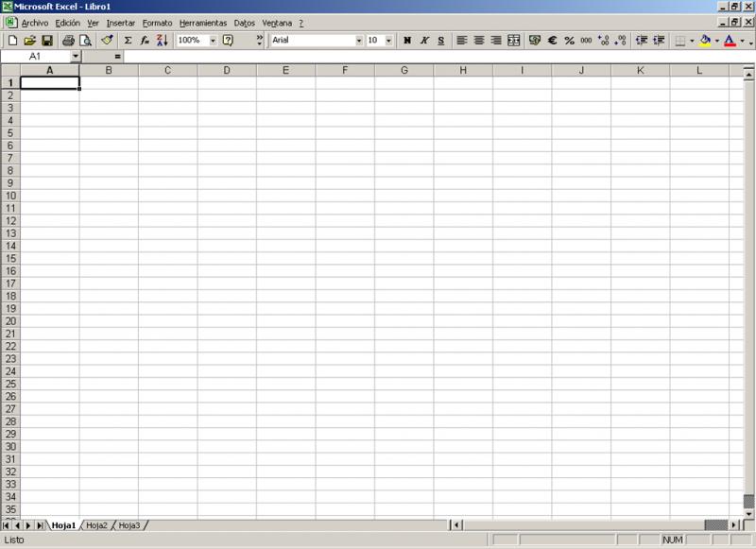Sort descending with the Z-A arrow icon
The height and width of the screenshot is (549, 756).
[162, 41]
